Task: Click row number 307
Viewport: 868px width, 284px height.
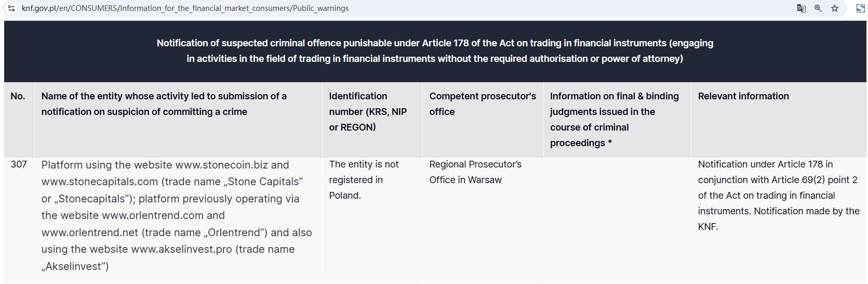Action: point(19,164)
